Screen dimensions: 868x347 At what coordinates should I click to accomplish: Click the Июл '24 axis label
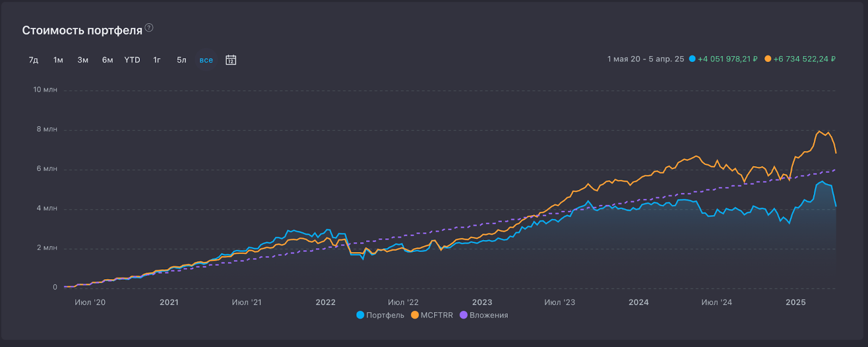[717, 302]
